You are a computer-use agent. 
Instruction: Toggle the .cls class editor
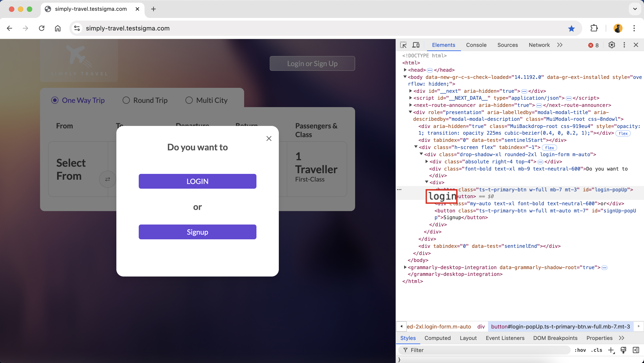pos(597,350)
